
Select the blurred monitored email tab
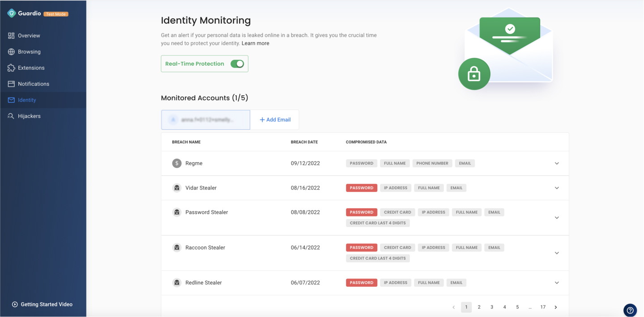[x=206, y=120]
